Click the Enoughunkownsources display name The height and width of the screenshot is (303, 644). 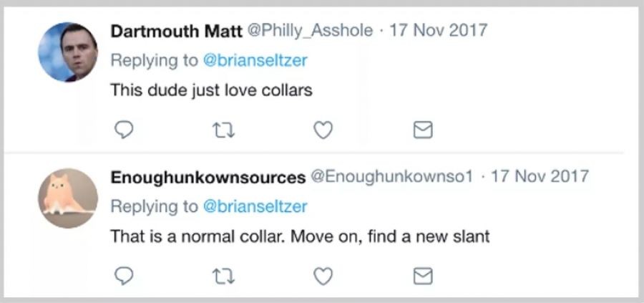(208, 177)
